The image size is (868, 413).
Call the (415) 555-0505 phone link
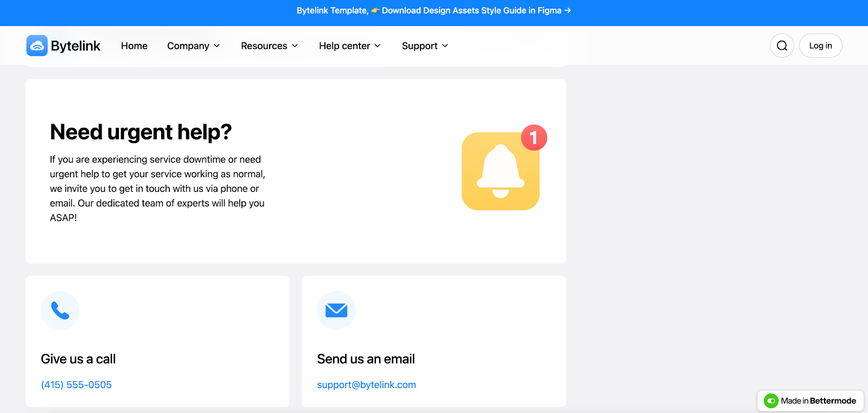(76, 385)
